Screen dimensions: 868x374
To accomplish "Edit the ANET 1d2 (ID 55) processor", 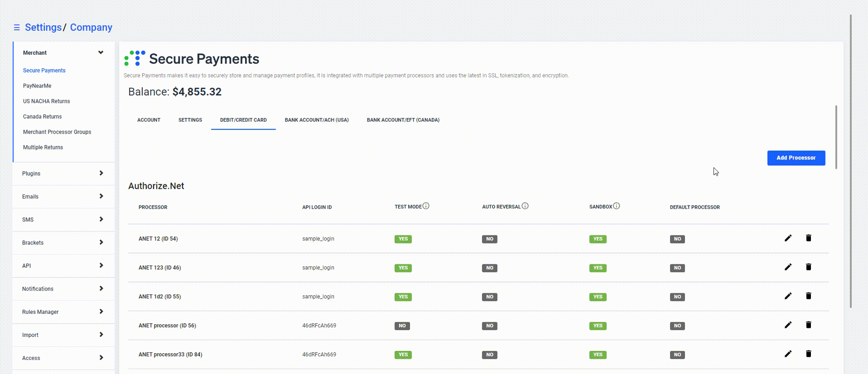I will (788, 296).
